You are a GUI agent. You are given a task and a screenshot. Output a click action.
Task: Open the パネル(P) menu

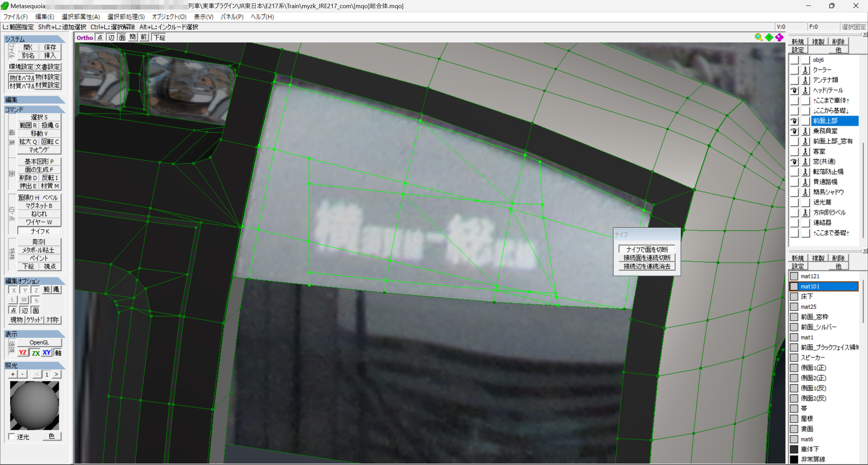(232, 17)
